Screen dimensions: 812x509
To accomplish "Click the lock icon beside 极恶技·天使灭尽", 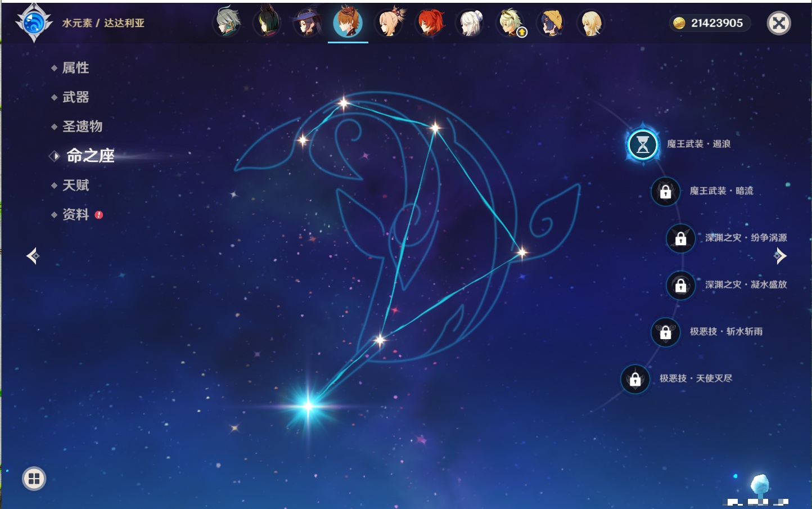I will (x=635, y=379).
